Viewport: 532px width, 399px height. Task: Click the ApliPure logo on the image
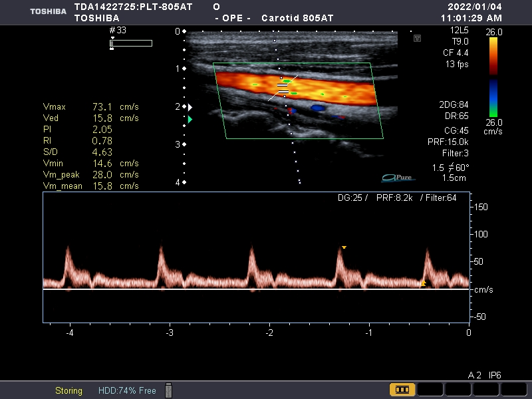(x=398, y=177)
